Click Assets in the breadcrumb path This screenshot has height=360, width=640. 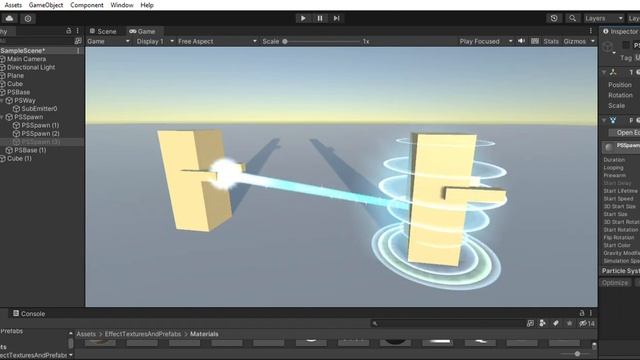[86, 334]
